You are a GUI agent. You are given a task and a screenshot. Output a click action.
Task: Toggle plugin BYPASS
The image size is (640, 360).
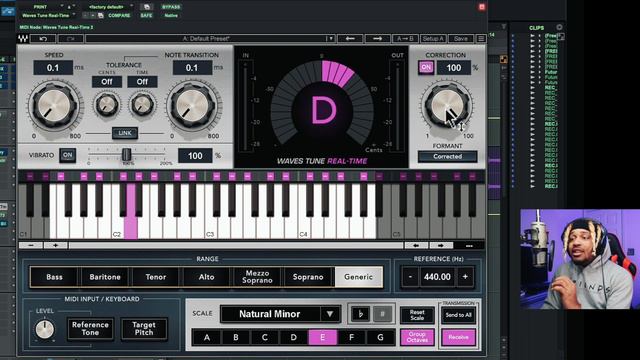pos(171,7)
